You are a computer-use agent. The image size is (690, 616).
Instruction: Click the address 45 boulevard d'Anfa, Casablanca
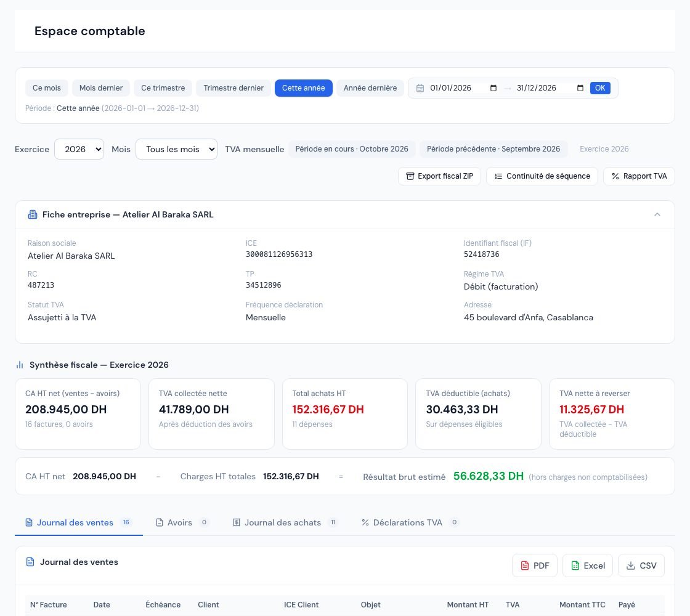coord(529,318)
